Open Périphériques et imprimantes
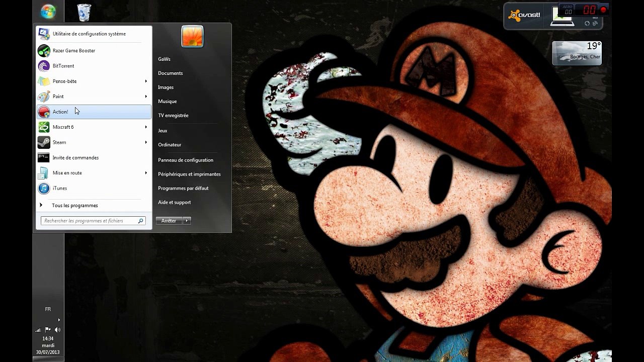Image resolution: width=644 pixels, height=362 pixels. [x=189, y=174]
